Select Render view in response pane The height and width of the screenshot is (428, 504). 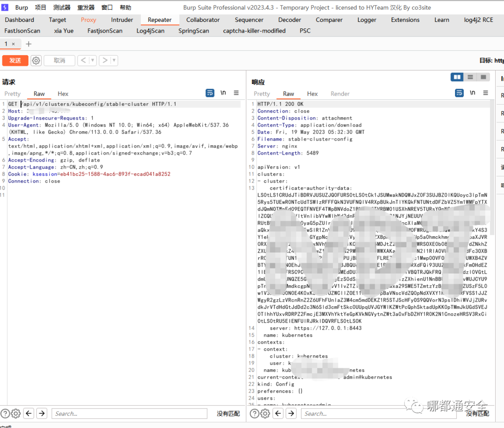click(x=340, y=94)
